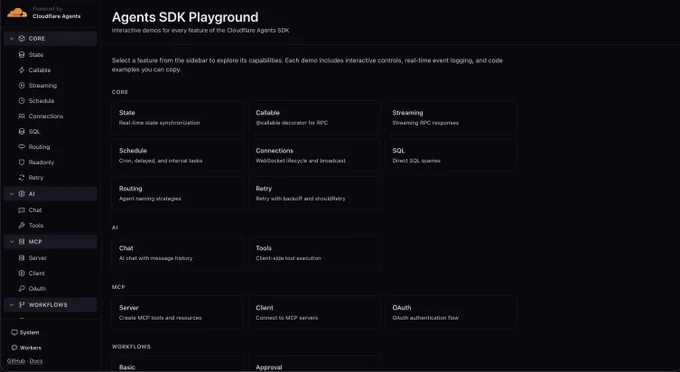680x372 pixels.
Task: Open the SQL Direct queries card
Action: 451,155
